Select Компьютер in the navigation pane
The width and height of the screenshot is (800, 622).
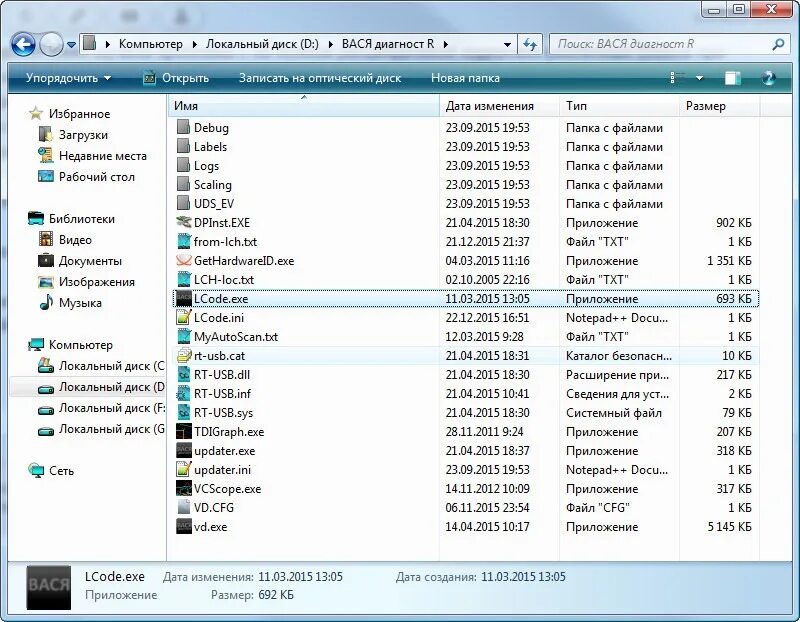click(x=70, y=345)
